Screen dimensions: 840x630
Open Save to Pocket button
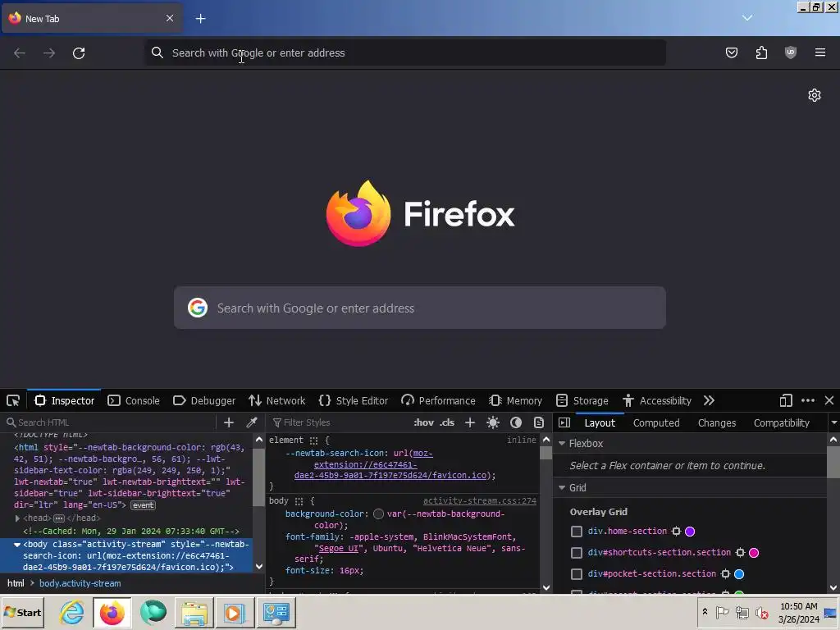[x=731, y=52]
